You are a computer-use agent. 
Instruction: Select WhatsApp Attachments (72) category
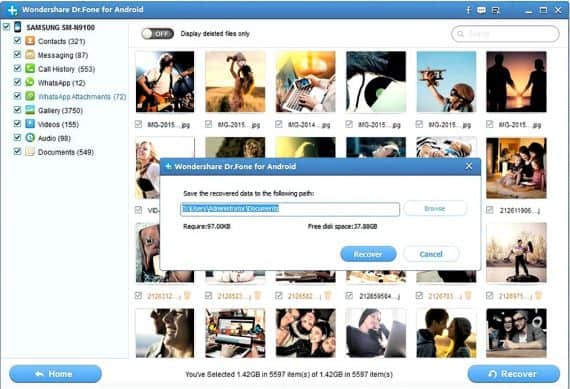(82, 96)
